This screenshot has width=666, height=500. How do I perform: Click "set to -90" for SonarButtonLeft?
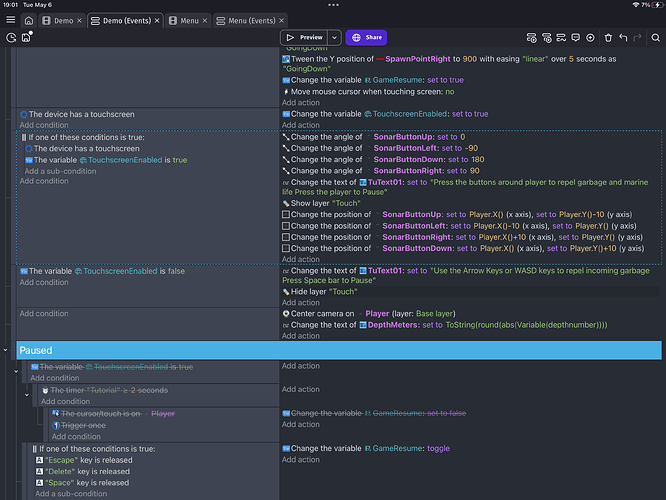pyautogui.click(x=460, y=148)
